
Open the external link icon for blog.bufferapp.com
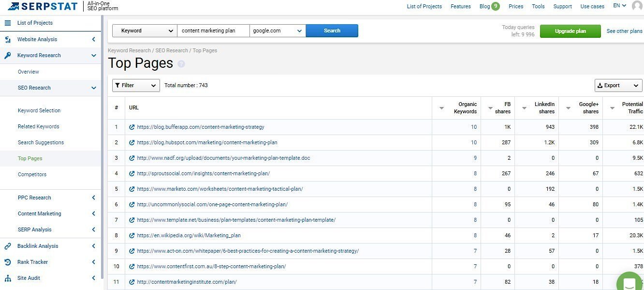132,127
